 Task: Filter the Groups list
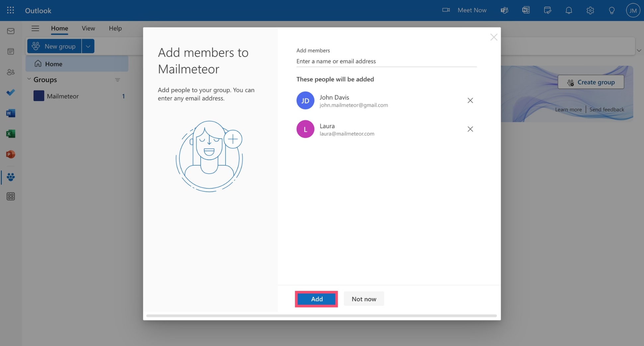[x=117, y=80]
